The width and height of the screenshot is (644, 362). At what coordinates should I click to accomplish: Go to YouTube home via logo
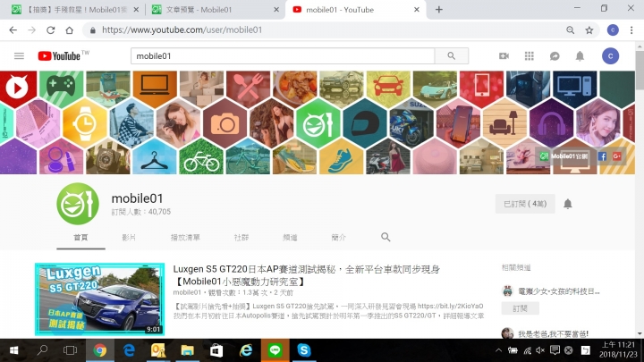click(59, 55)
